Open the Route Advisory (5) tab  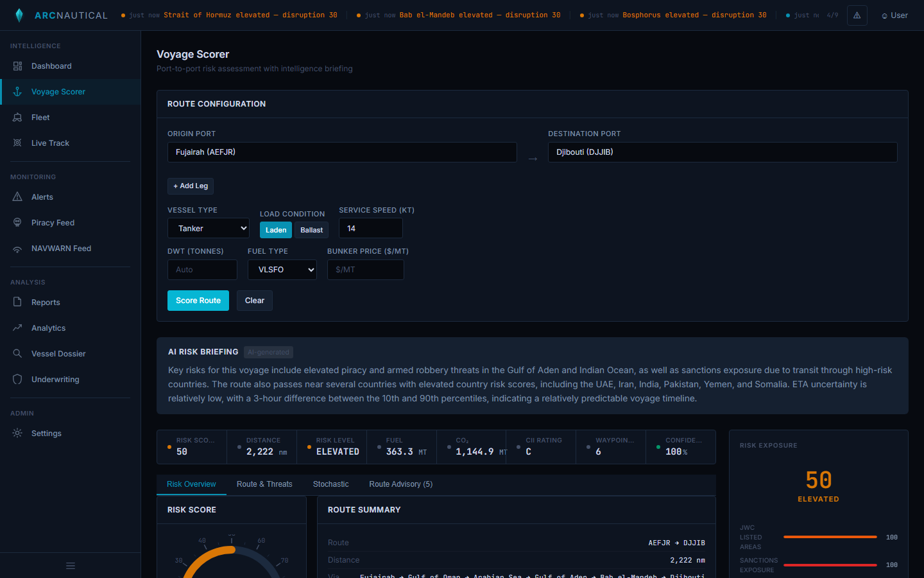[400, 484]
